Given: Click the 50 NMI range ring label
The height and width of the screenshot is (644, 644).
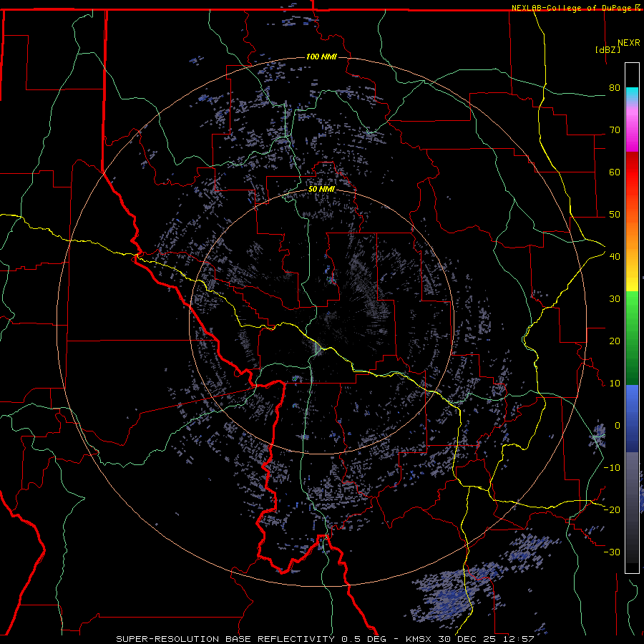Looking at the screenshot, I should click(321, 189).
